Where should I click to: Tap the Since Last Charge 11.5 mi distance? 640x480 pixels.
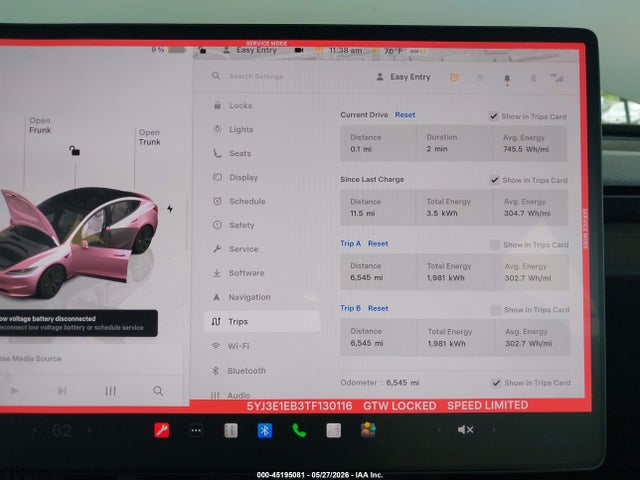(362, 213)
